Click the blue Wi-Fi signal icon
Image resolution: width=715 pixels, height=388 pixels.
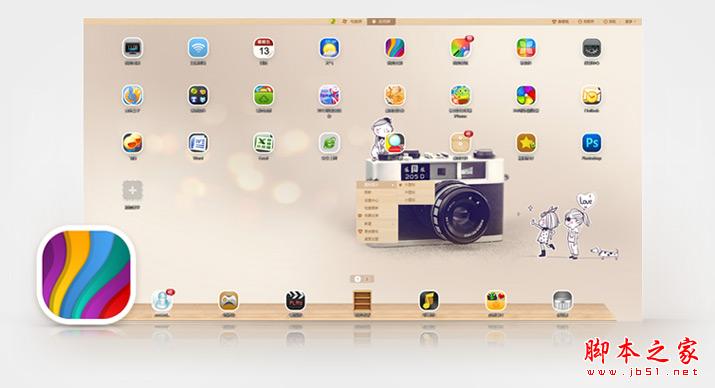[x=198, y=48]
